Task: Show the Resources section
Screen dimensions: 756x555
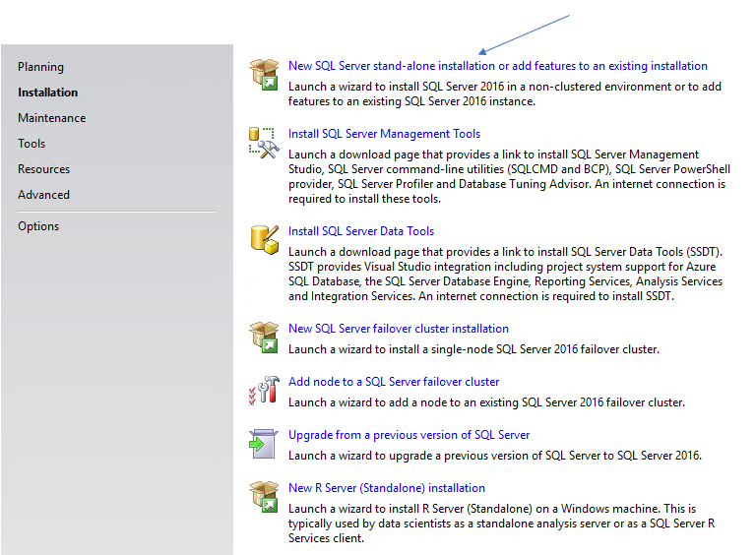Action: pos(43,169)
